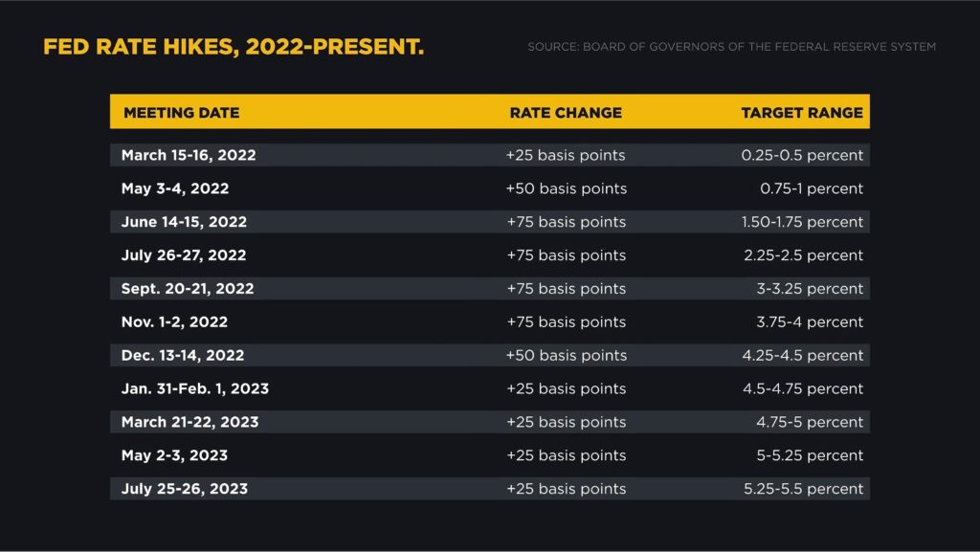Viewport: 980px width, 552px height.
Task: Click the Rate Change column header
Action: tap(566, 112)
